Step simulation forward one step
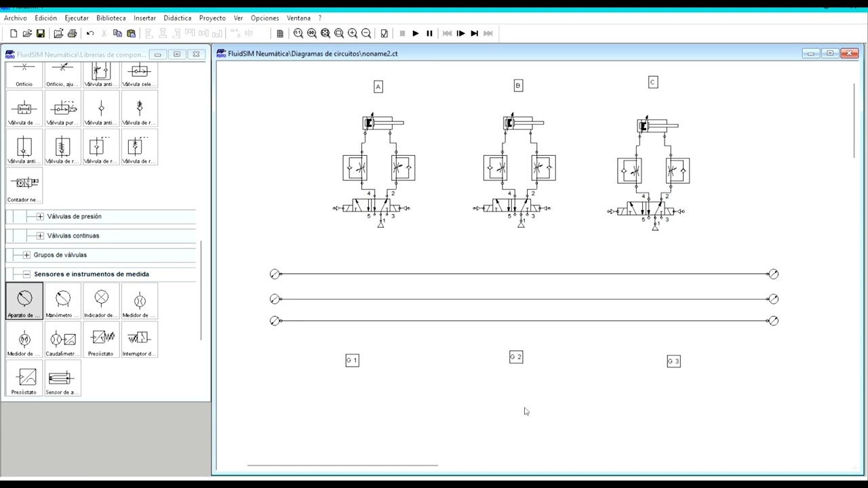Viewport: 868px width, 488px height. tap(460, 33)
